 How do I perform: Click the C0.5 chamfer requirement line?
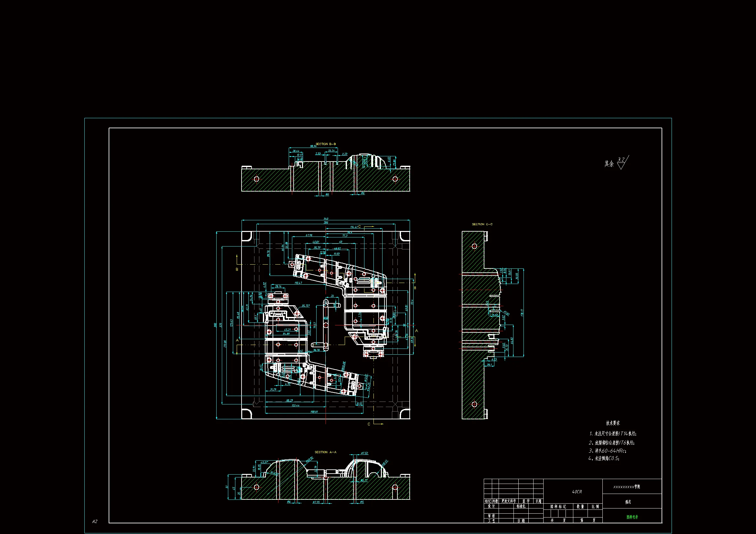(604, 458)
